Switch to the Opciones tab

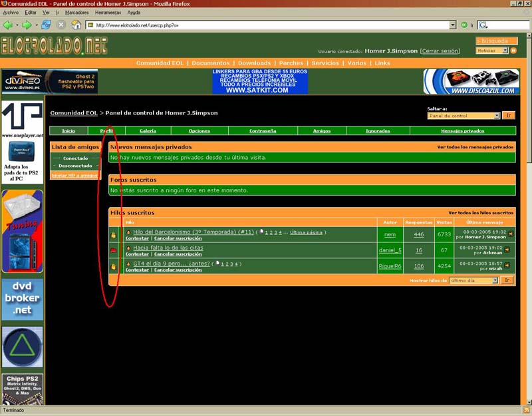pyautogui.click(x=199, y=131)
